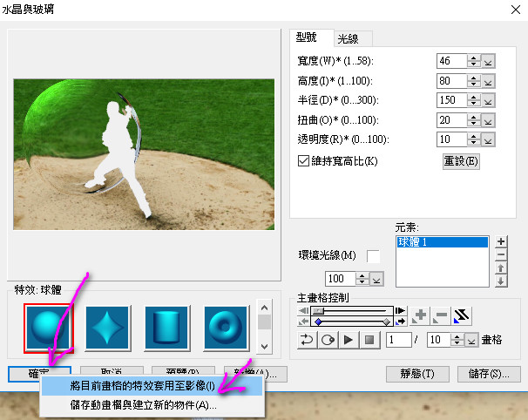This screenshot has height=420, width=528.
Task: Add key frame plus icon
Action: click(x=420, y=316)
